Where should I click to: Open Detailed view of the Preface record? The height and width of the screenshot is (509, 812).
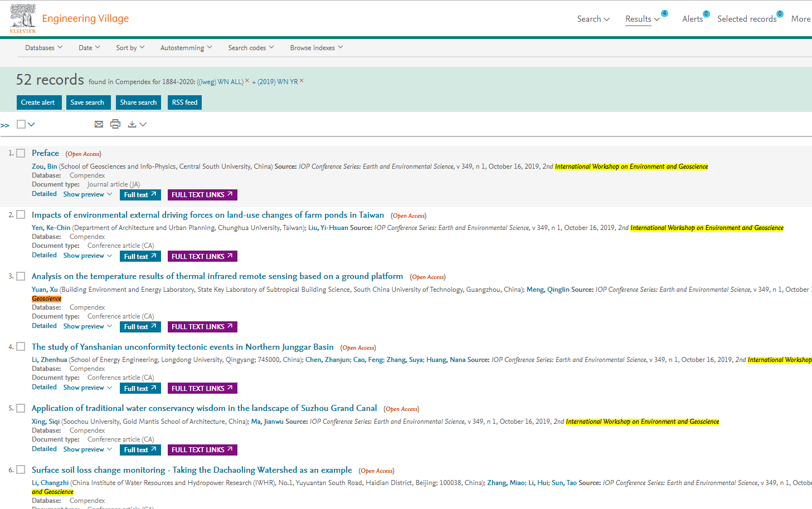(44, 194)
